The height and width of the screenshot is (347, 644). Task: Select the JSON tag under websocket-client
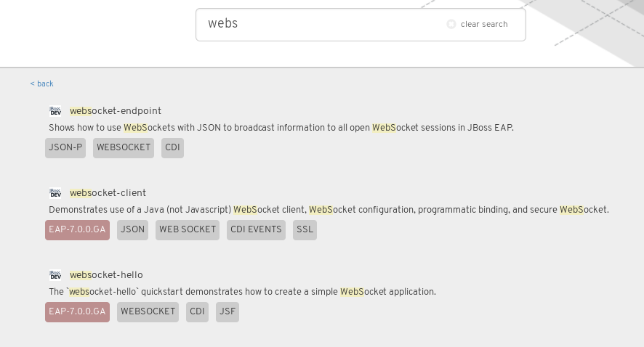pos(132,230)
